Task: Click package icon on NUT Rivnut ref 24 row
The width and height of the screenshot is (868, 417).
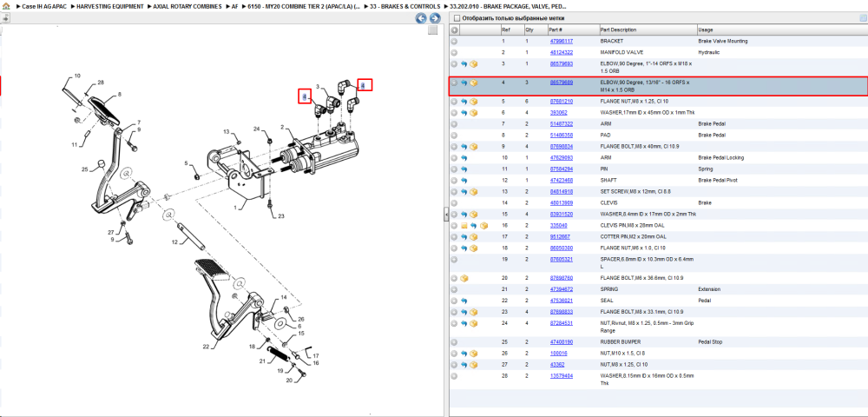Action: pos(474,323)
